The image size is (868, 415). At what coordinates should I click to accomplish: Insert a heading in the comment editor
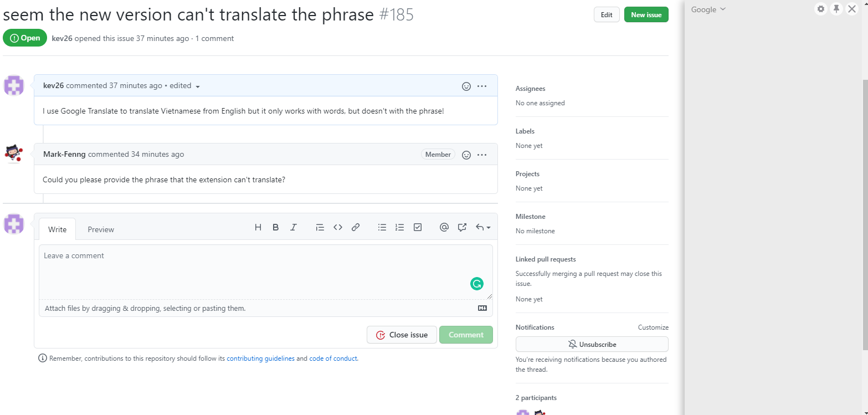click(258, 227)
